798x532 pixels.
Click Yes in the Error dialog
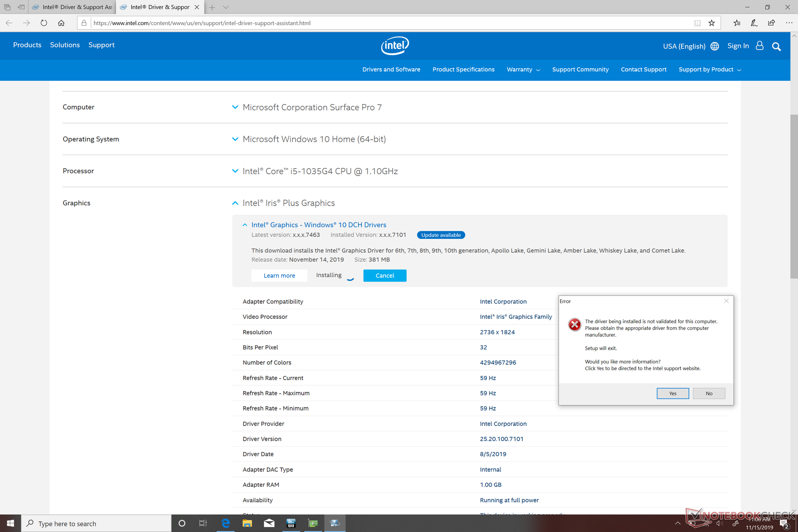point(673,393)
